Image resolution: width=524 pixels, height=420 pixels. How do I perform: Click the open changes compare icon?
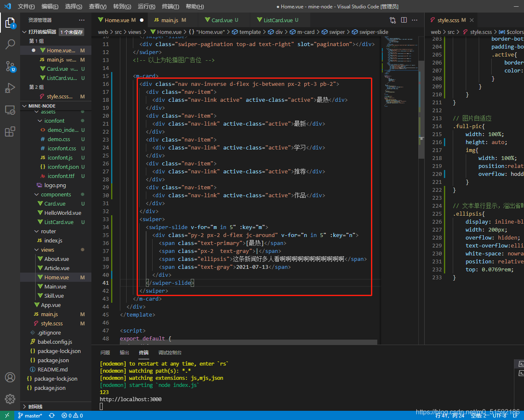coord(393,20)
